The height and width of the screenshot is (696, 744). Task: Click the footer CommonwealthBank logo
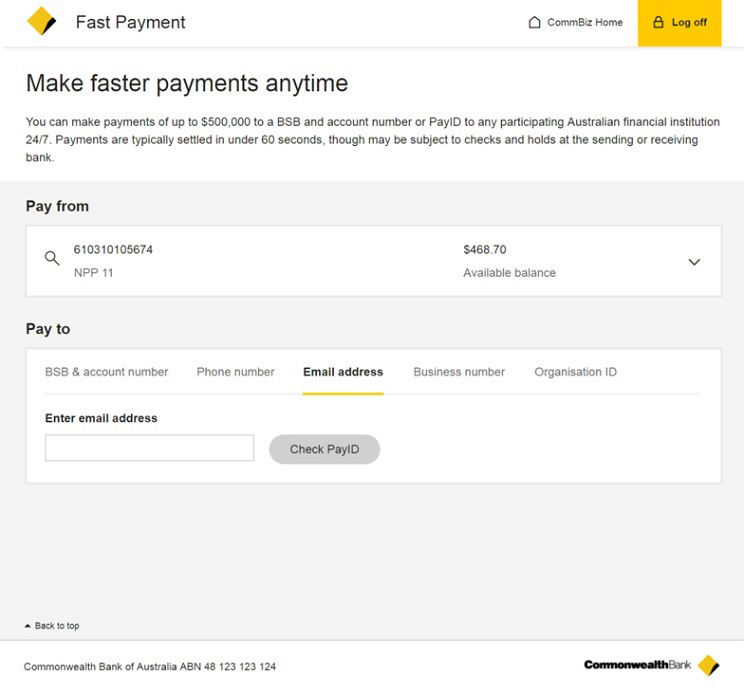pyautogui.click(x=652, y=665)
